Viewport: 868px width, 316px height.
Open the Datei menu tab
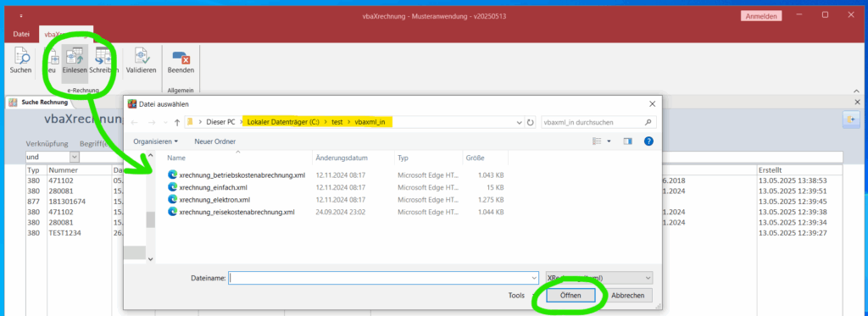(21, 35)
